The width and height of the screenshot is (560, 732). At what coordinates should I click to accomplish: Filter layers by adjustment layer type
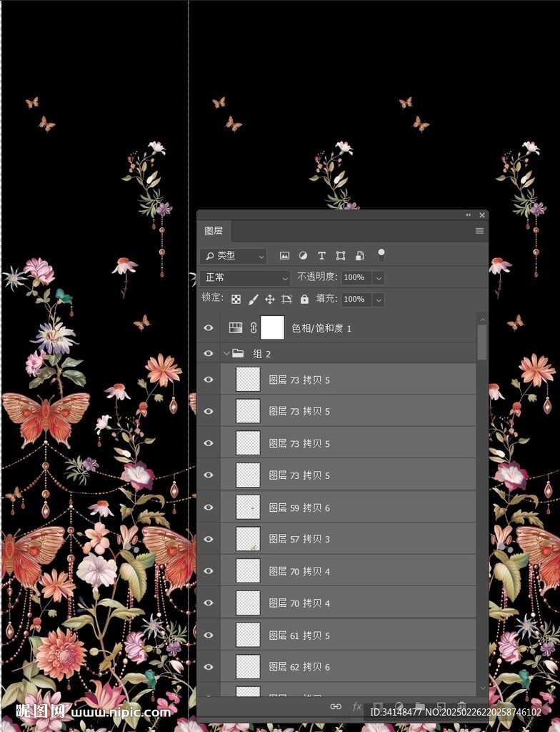pyautogui.click(x=303, y=256)
